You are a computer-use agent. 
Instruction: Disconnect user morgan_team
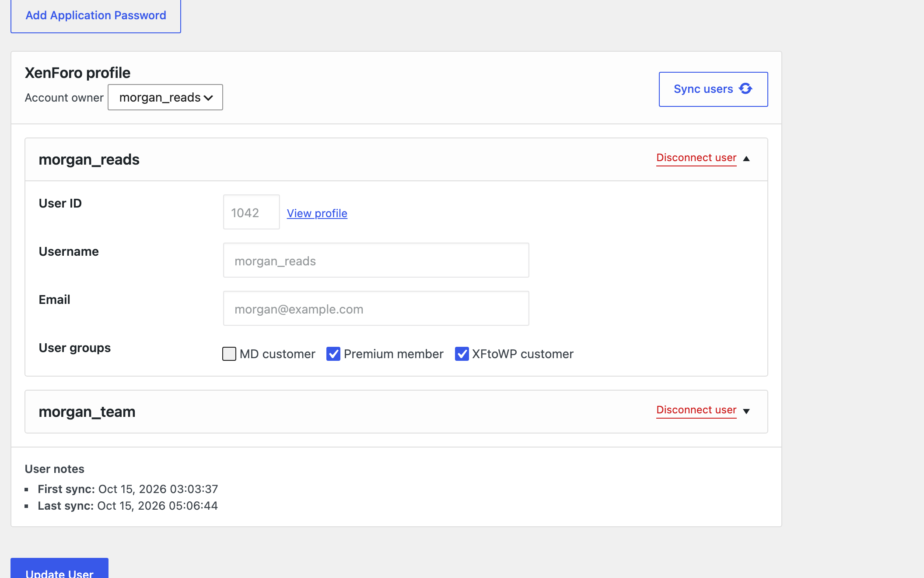[696, 410]
